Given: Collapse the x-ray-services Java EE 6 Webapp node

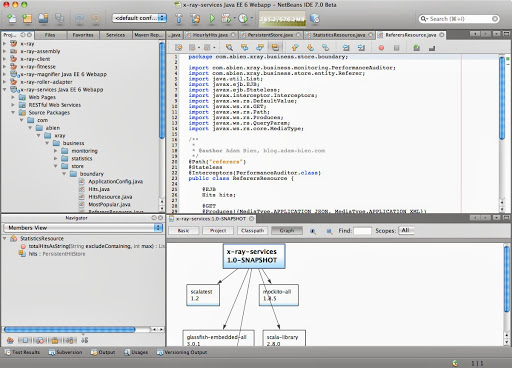Looking at the screenshot, I should 5,90.
